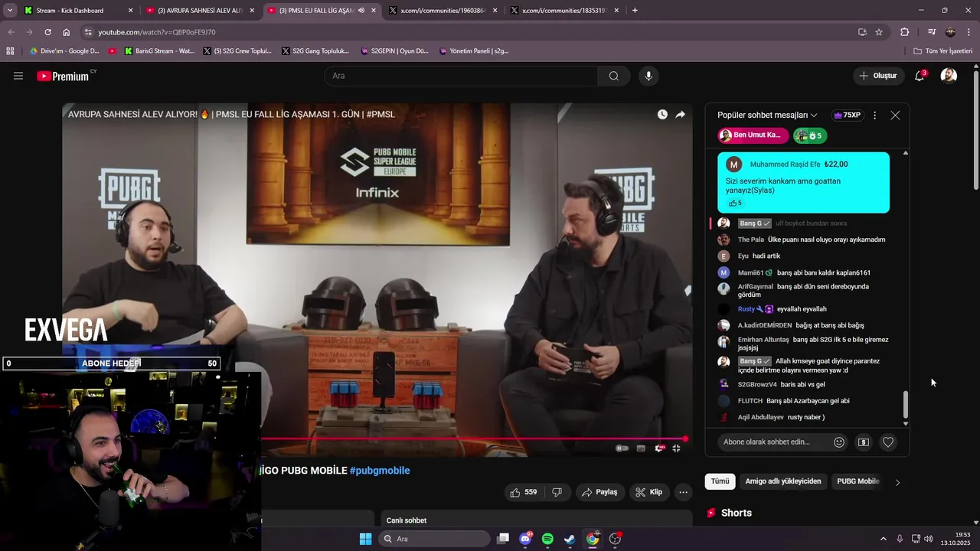Open Chrome apps grid in bookmarks bar
Viewport: 980px width, 551px height.
pos(10,51)
